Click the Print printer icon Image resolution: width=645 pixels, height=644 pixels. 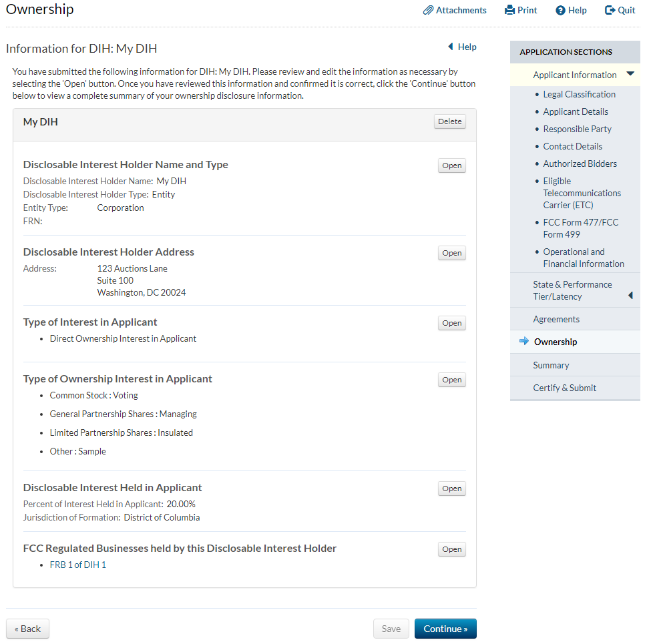(x=509, y=11)
